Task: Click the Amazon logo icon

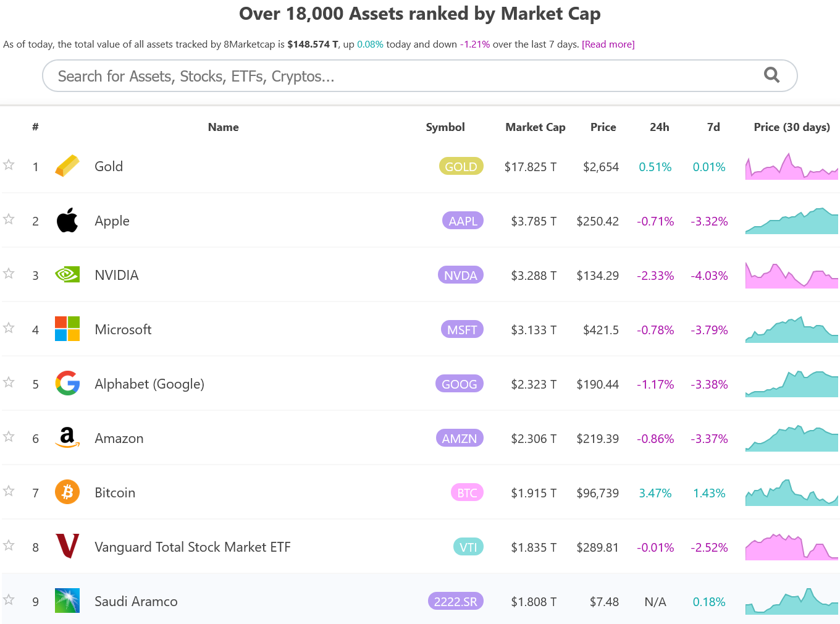Action: click(67, 437)
